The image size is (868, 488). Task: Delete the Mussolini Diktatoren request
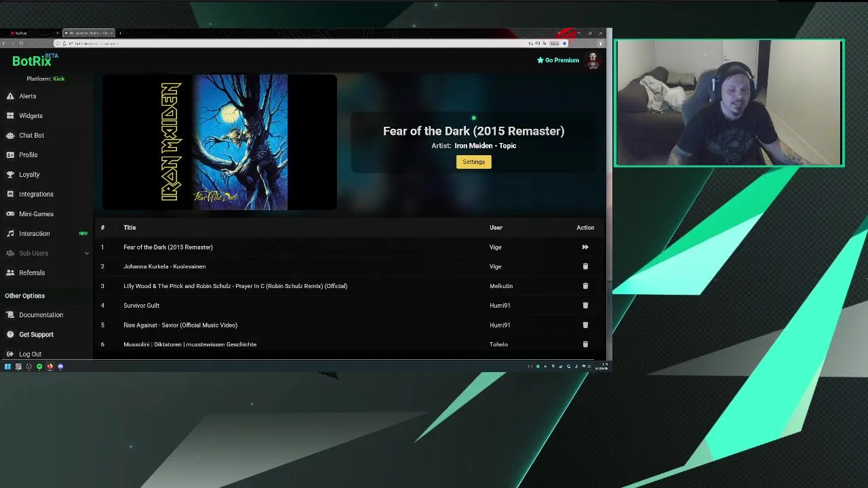point(585,344)
